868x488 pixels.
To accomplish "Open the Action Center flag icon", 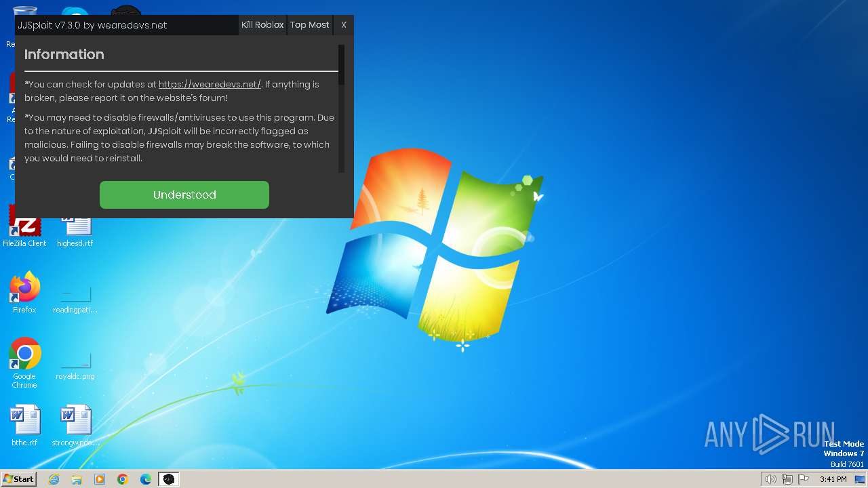I will (x=804, y=479).
